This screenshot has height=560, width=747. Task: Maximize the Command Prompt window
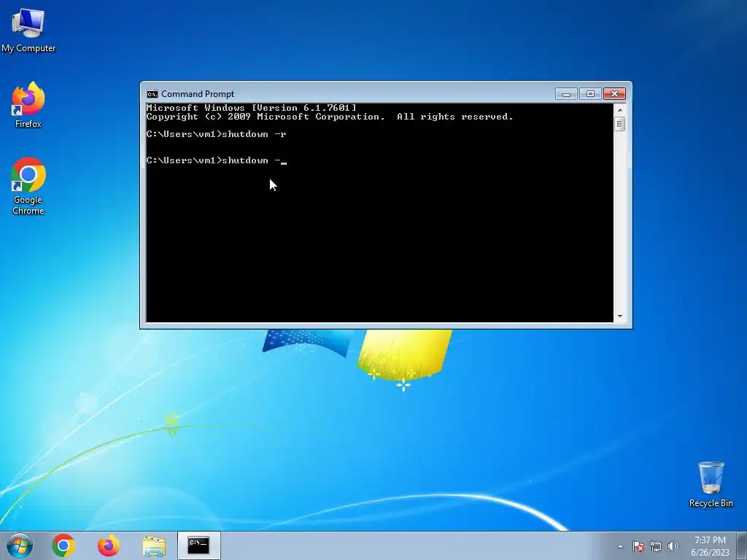pos(590,94)
